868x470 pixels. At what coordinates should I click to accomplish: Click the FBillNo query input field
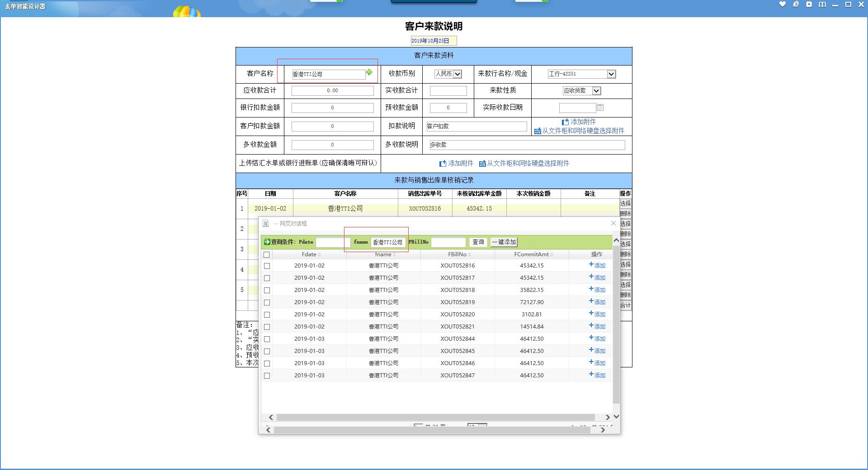(x=448, y=242)
